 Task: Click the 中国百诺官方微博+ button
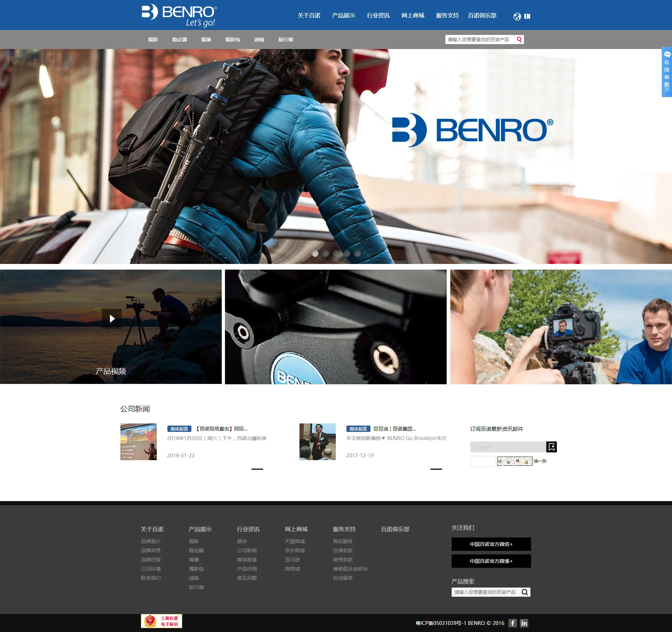point(491,561)
